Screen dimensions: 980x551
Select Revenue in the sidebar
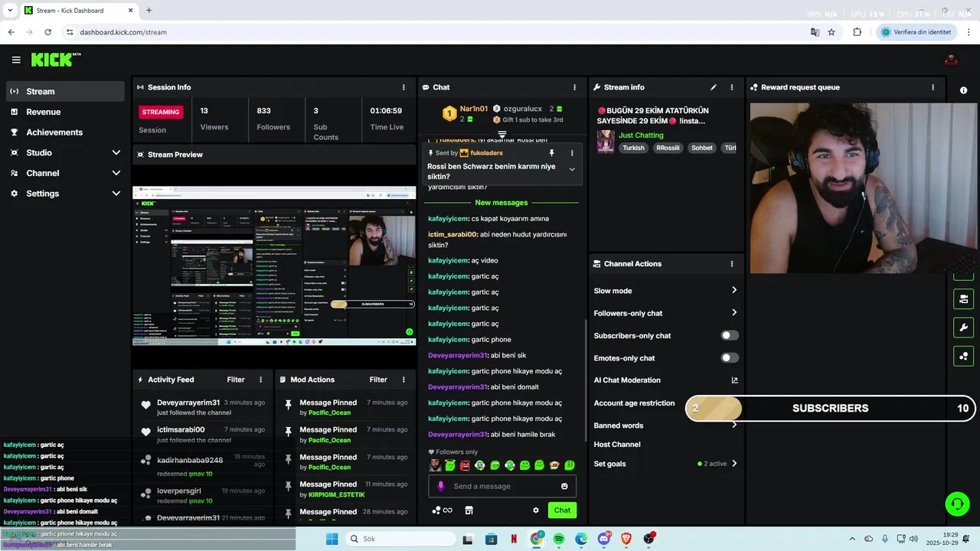[64, 112]
